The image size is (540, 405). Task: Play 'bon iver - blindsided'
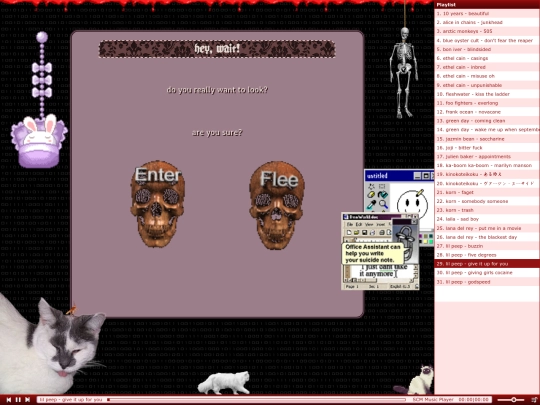click(x=487, y=49)
